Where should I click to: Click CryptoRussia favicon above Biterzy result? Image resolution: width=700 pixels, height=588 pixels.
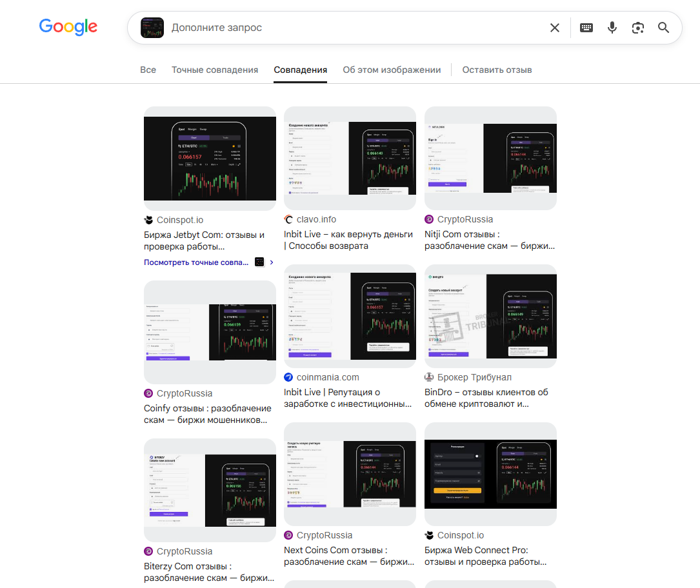coord(148,551)
